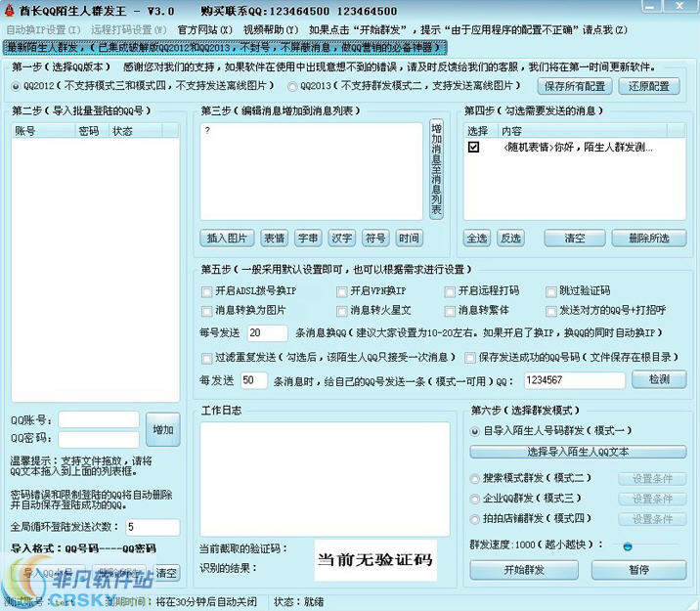Uncheck the 随机表情 message checkbox
The width and height of the screenshot is (700, 611).
point(473,147)
